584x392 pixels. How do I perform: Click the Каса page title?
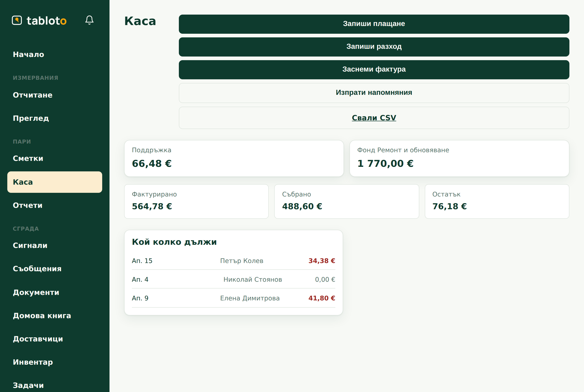tap(140, 21)
